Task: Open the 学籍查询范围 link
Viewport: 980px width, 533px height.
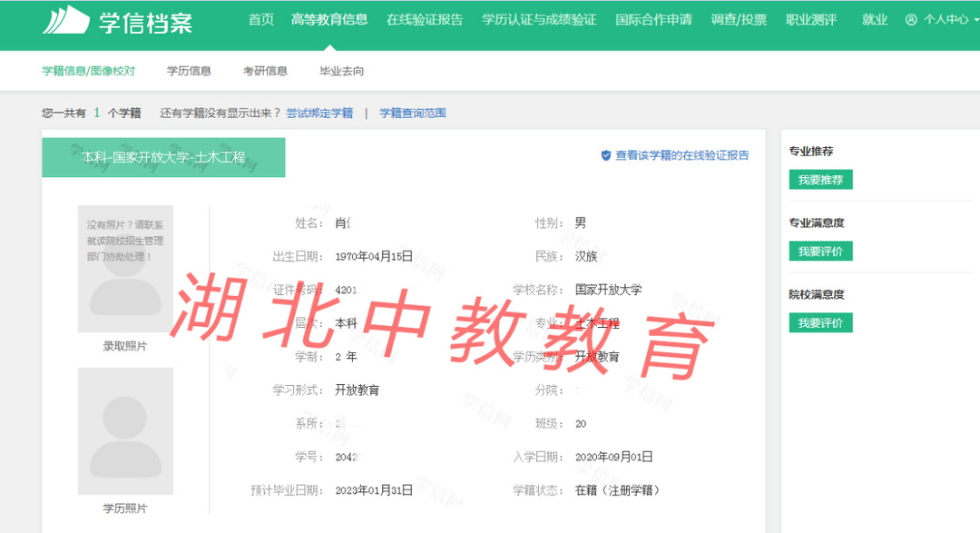Action: pyautogui.click(x=413, y=114)
